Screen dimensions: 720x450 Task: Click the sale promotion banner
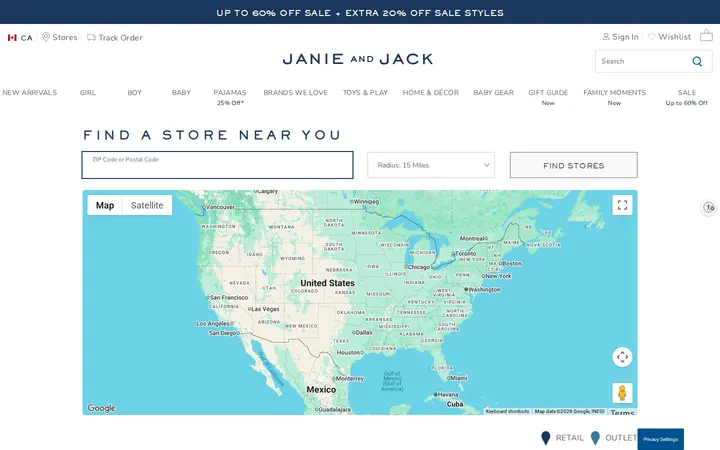click(360, 13)
